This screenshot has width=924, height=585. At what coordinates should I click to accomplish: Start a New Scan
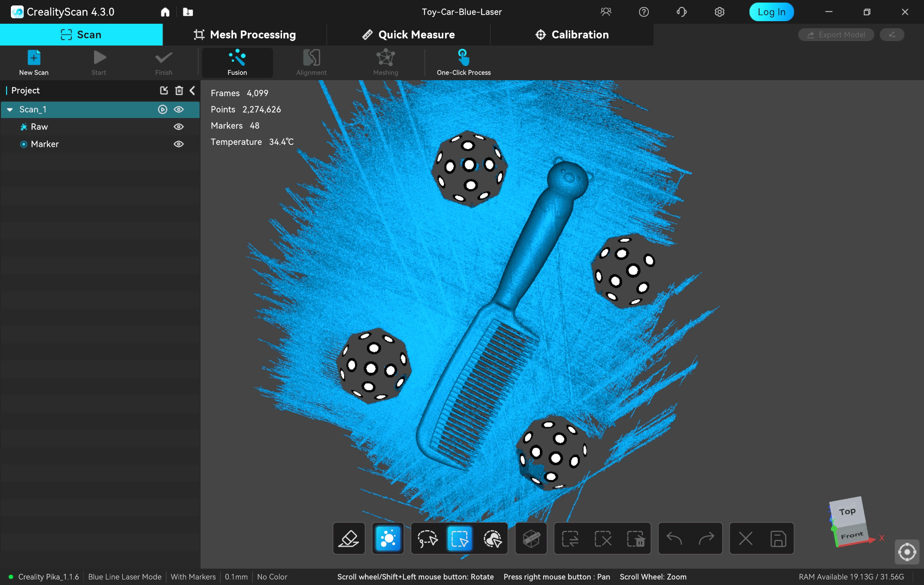click(34, 63)
